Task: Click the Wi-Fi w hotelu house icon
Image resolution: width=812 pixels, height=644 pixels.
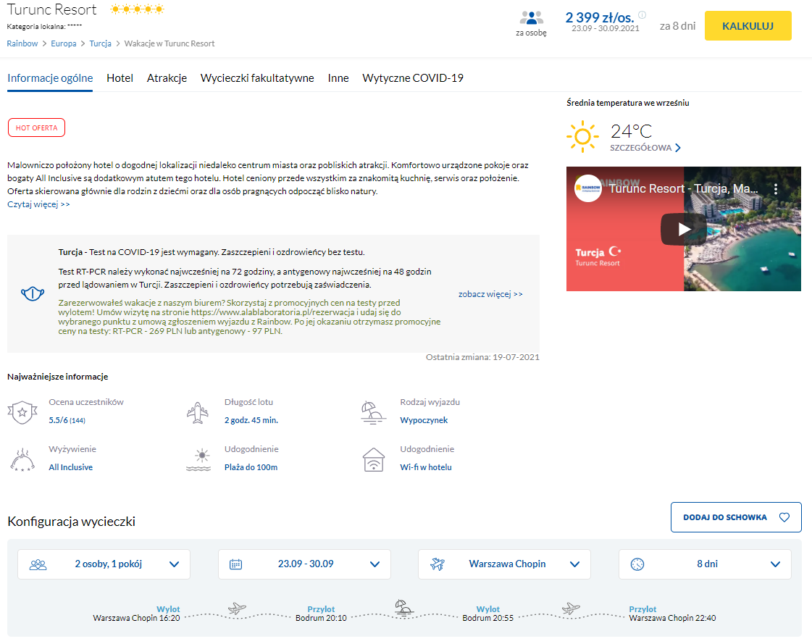Action: click(x=373, y=459)
